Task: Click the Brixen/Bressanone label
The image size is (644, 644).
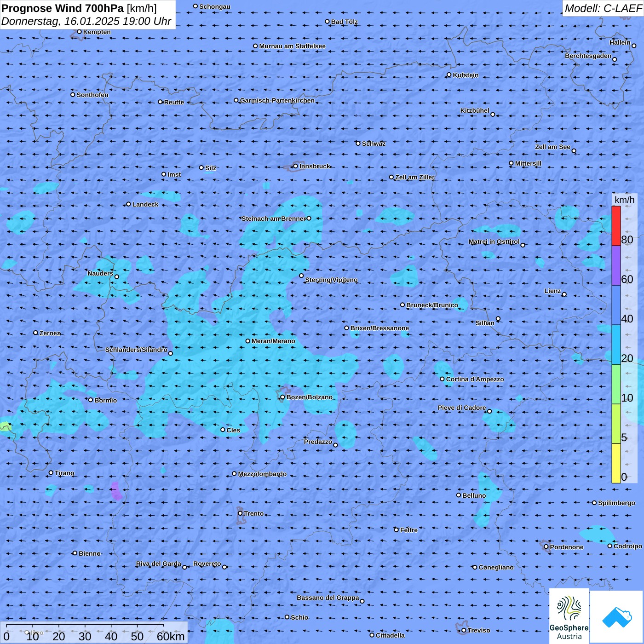Action: 379,328
